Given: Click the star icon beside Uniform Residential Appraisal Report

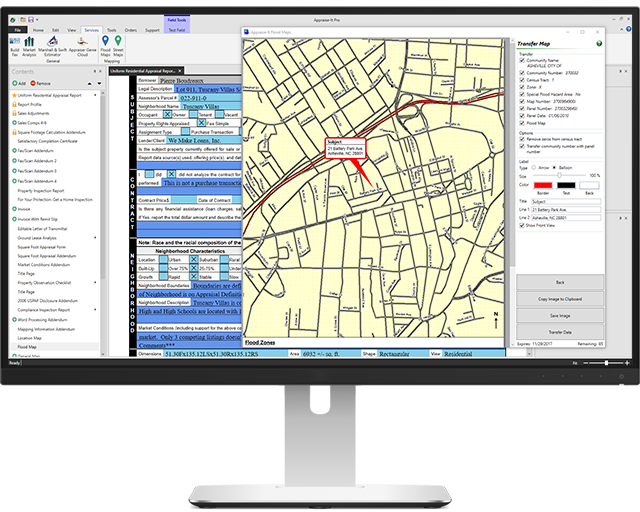Looking at the screenshot, I should click(14, 95).
